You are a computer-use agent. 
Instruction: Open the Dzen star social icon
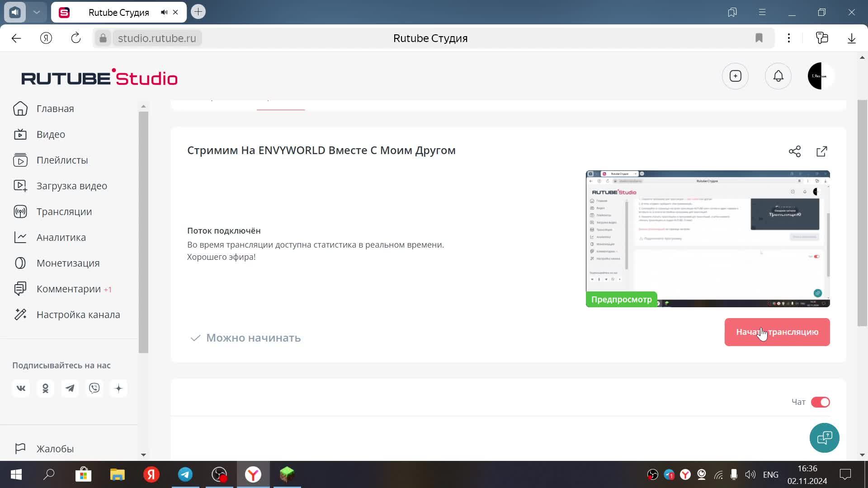click(118, 389)
